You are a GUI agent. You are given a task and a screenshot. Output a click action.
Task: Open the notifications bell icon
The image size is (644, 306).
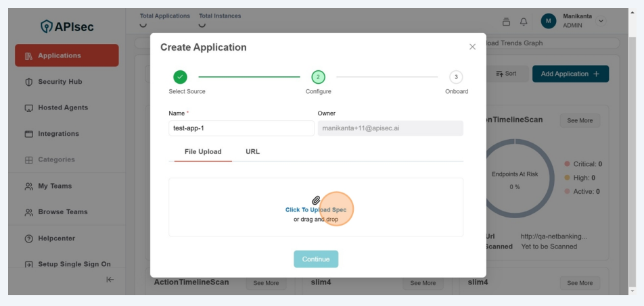524,21
